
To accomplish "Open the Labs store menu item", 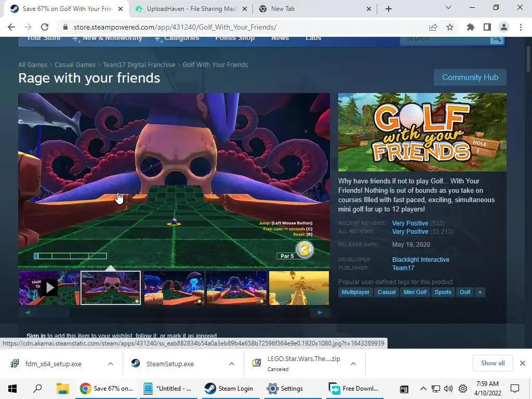I will 313,38.
